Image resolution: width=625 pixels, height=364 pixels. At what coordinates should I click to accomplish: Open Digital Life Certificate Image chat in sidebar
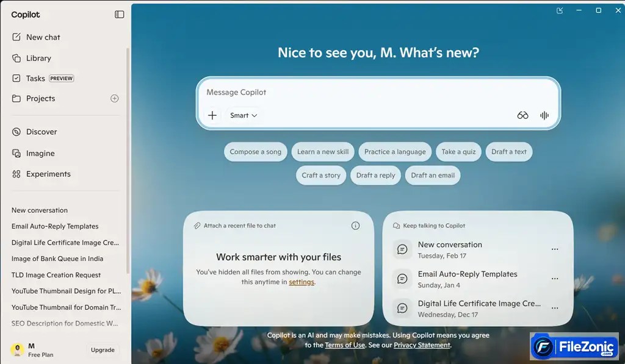coord(65,243)
